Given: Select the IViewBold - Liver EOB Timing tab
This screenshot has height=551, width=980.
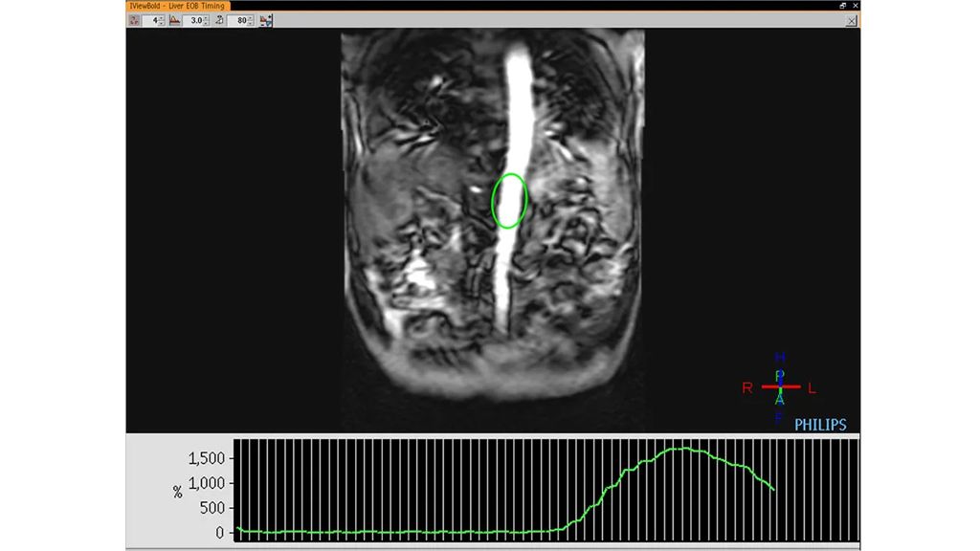Looking at the screenshot, I should click(x=177, y=6).
